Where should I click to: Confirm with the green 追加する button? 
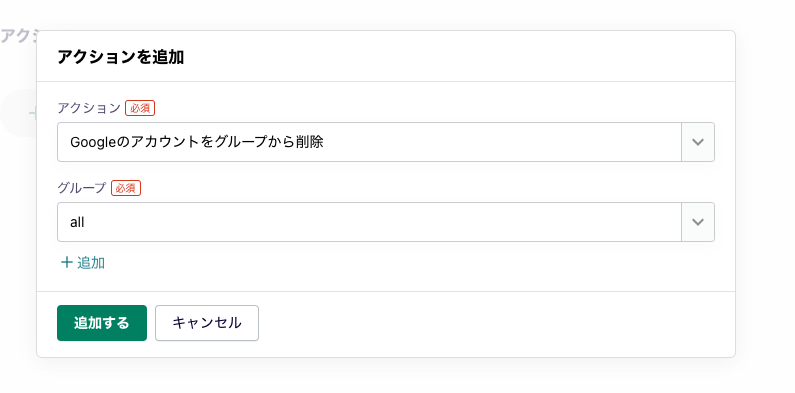point(102,323)
